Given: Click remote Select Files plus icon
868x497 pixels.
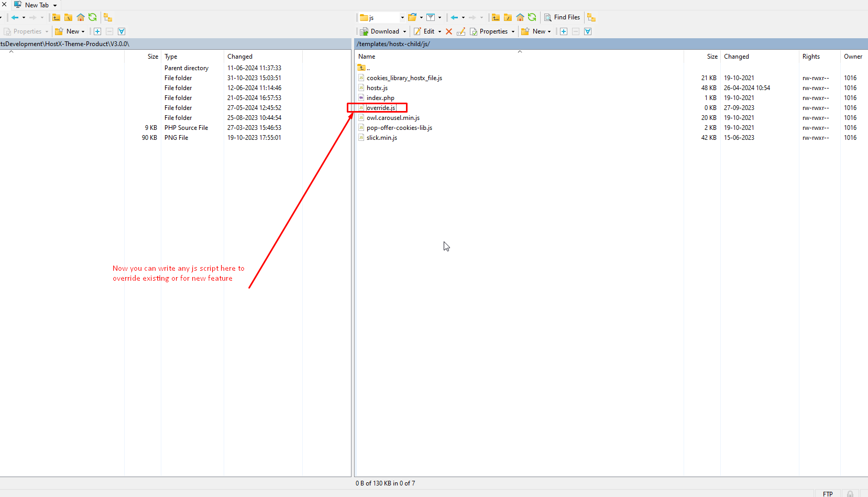Looking at the screenshot, I should tap(564, 31).
